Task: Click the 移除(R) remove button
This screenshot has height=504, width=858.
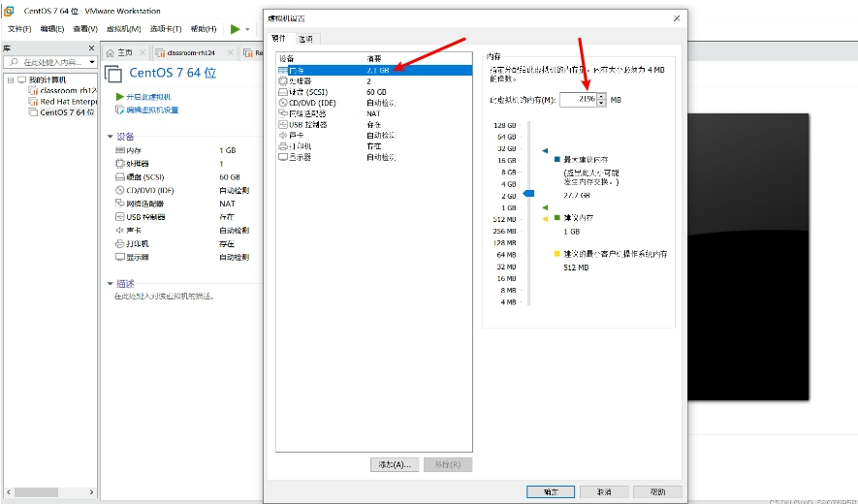Action: click(448, 464)
